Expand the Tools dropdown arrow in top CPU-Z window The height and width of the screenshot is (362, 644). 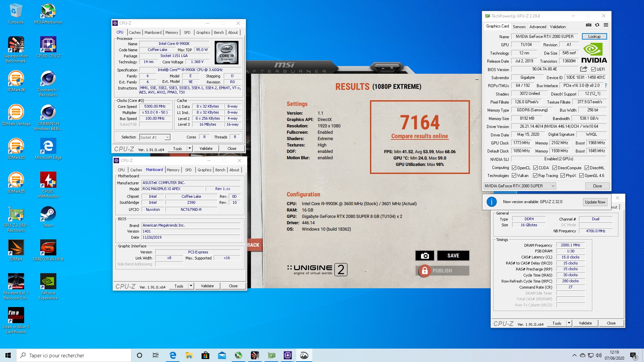190,148
